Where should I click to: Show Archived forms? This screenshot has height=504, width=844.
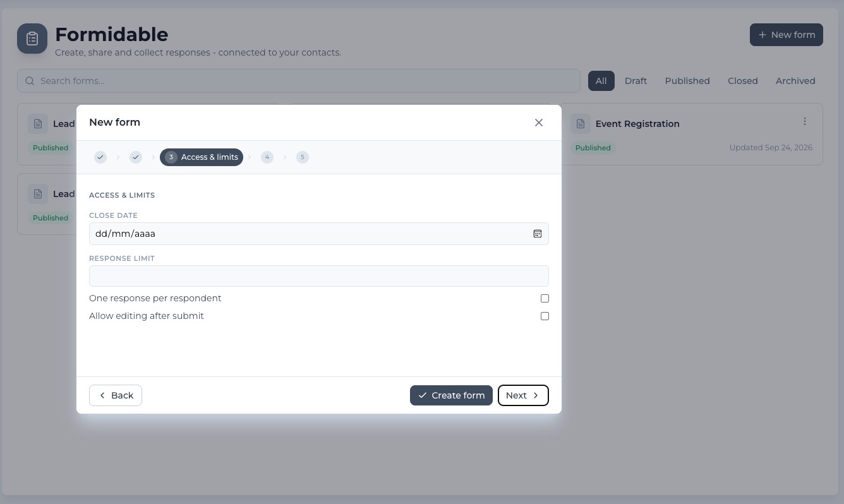click(795, 81)
